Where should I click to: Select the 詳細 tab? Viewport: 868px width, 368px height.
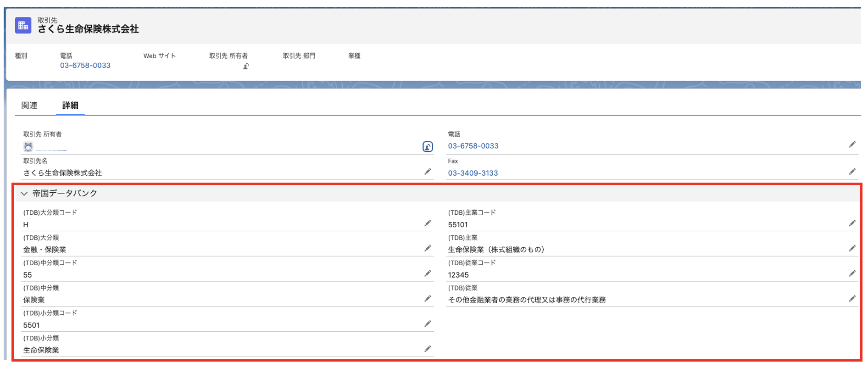70,106
